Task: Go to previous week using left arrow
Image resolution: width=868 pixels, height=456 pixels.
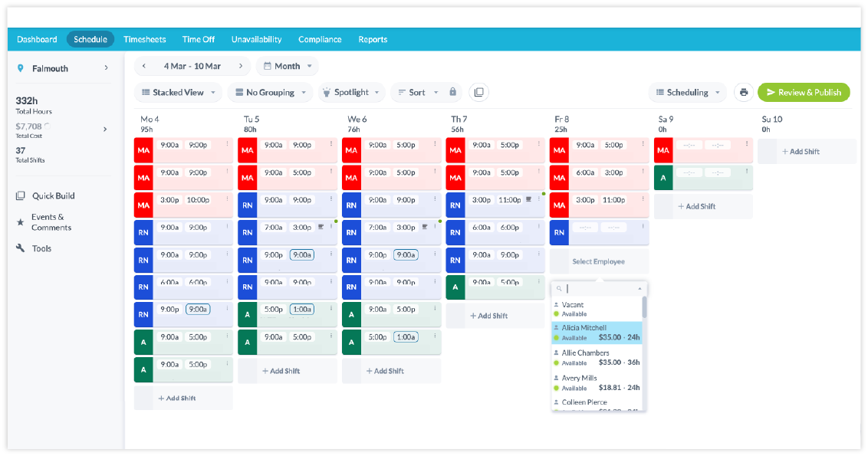Action: click(146, 66)
